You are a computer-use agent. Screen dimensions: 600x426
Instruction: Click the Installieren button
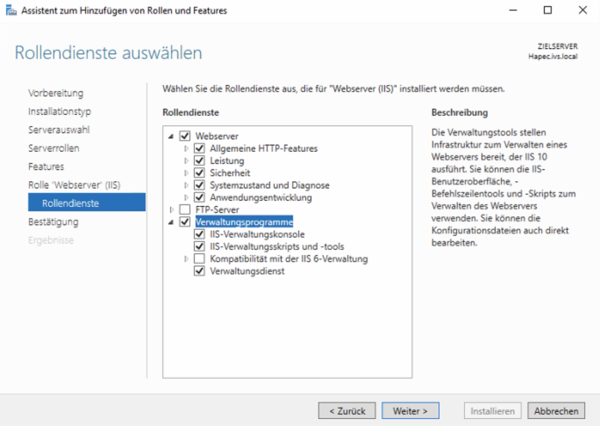click(x=492, y=411)
